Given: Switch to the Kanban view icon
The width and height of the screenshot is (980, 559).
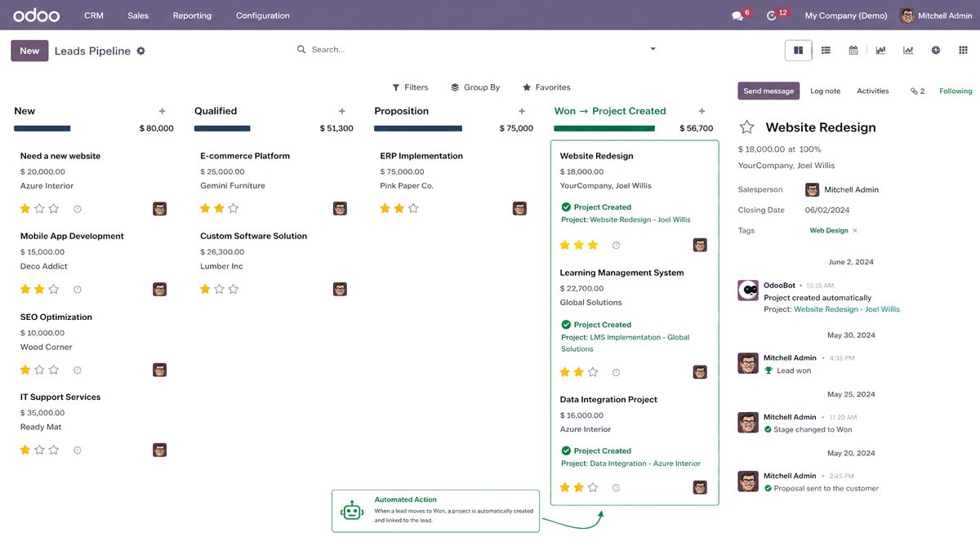Looking at the screenshot, I should click(x=799, y=51).
